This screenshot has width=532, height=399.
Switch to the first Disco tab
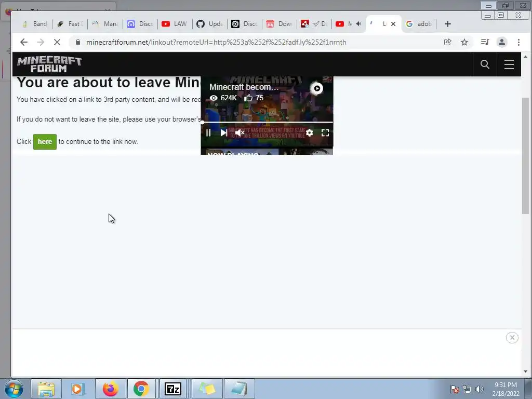[140, 24]
